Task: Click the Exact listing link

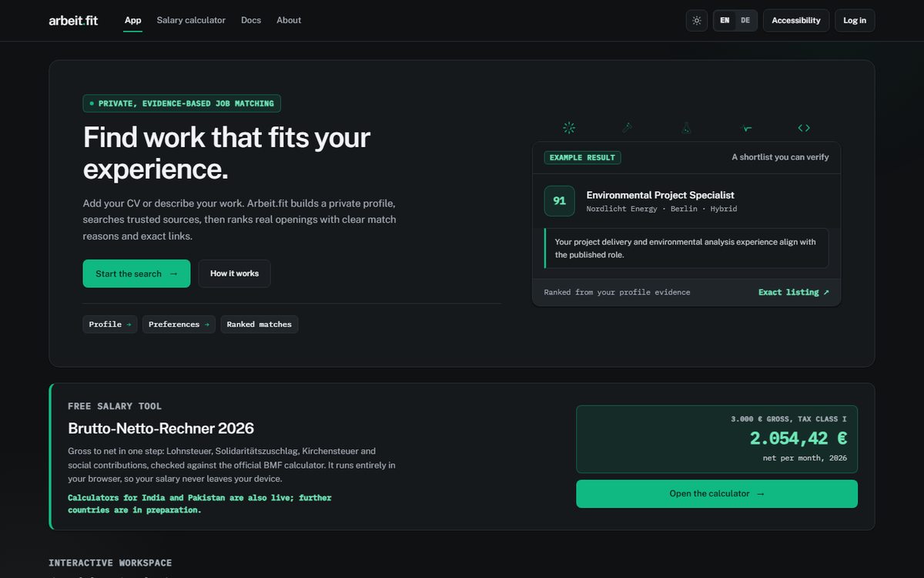Action: coord(794,292)
